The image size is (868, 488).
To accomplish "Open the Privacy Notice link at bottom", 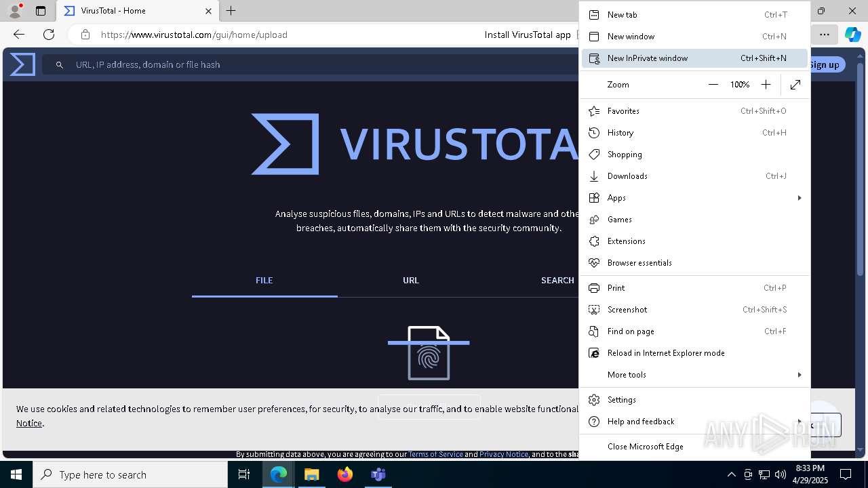I will point(504,454).
